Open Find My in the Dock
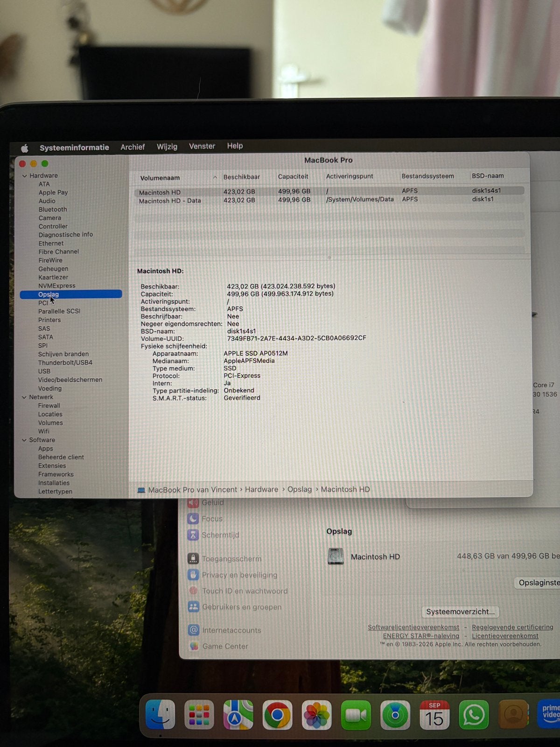Image resolution: width=560 pixels, height=747 pixels. pos(395,715)
